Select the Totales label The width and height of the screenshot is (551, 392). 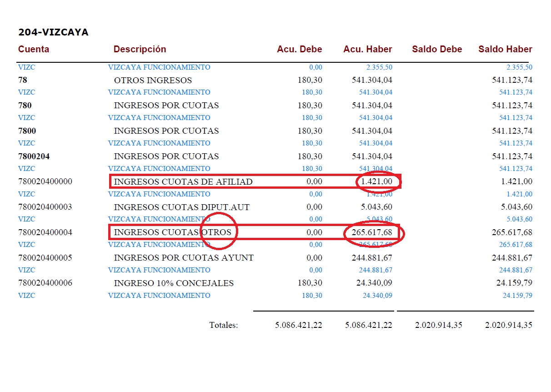(223, 325)
